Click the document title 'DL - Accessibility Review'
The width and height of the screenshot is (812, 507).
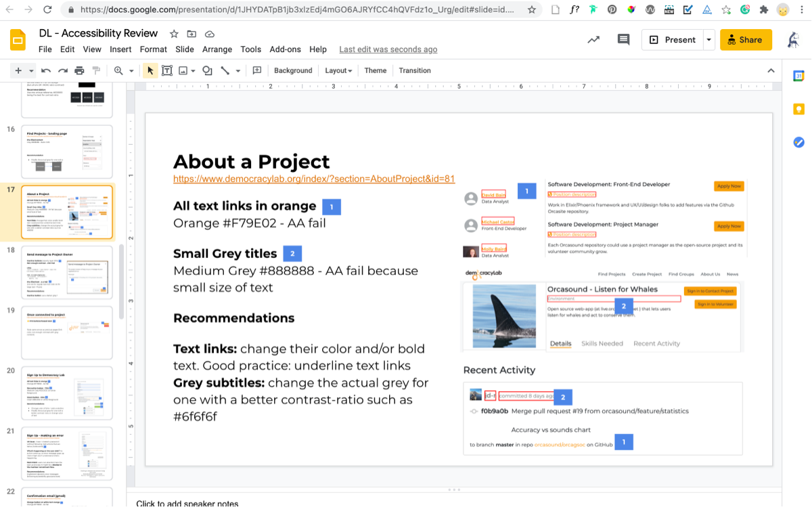coord(98,33)
